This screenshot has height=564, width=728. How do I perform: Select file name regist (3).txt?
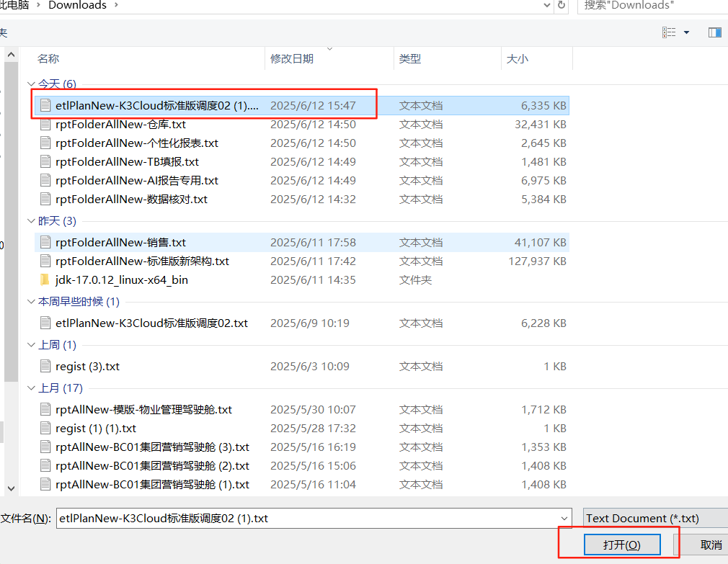tap(88, 366)
